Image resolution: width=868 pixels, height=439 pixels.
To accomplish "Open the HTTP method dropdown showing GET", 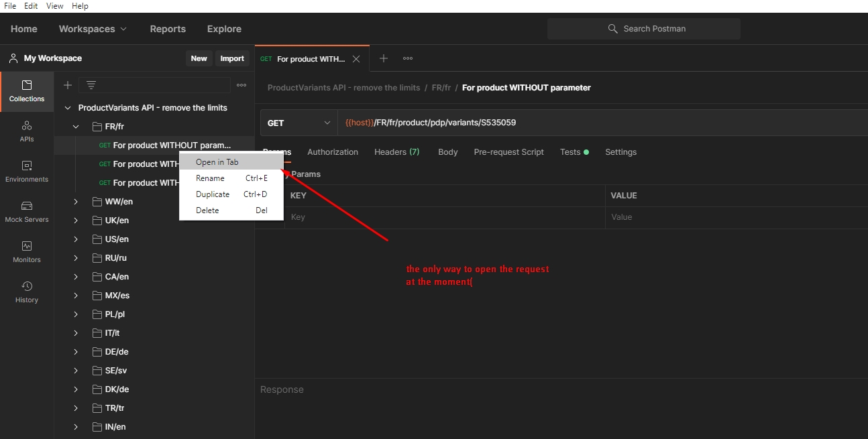I will click(x=298, y=122).
